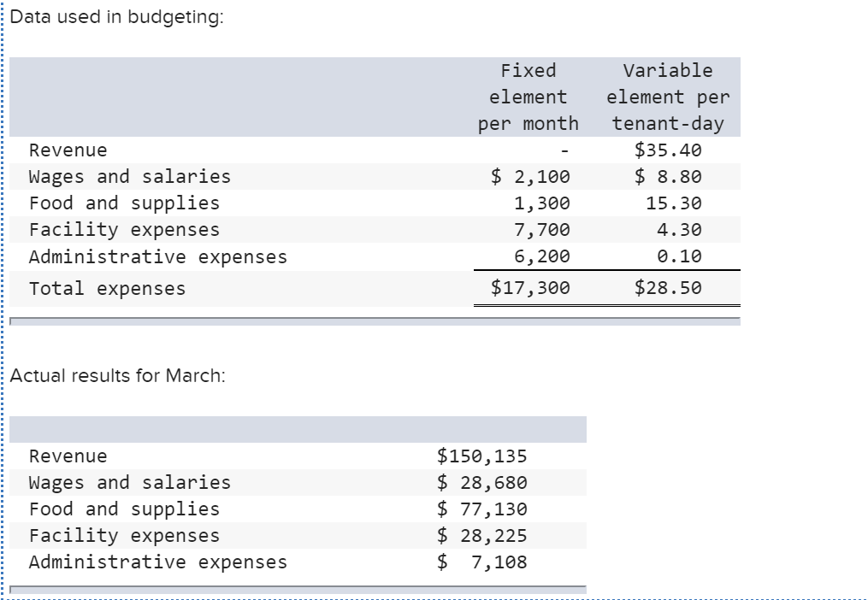The image size is (868, 600).
Task: Select the Fixed element per month column header
Action: (x=528, y=97)
